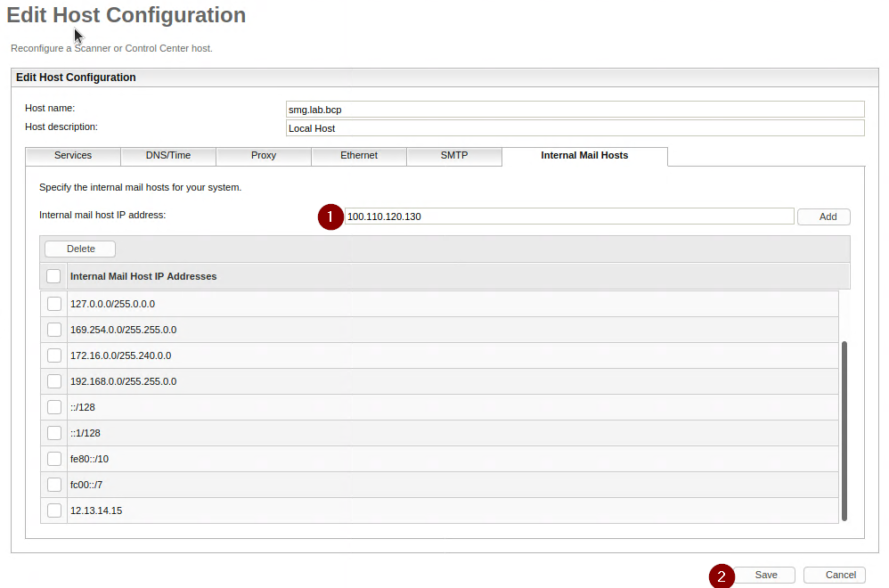Switch to the DNS/Time tab
Image resolution: width=889 pixels, height=588 pixels.
(x=168, y=156)
